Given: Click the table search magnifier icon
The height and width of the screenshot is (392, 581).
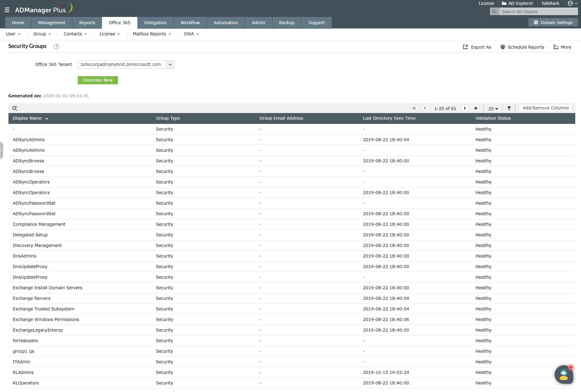Looking at the screenshot, I should (x=15, y=108).
